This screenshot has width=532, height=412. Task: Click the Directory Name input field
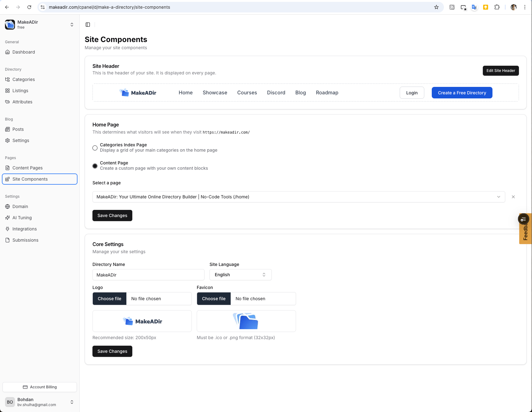(x=148, y=275)
